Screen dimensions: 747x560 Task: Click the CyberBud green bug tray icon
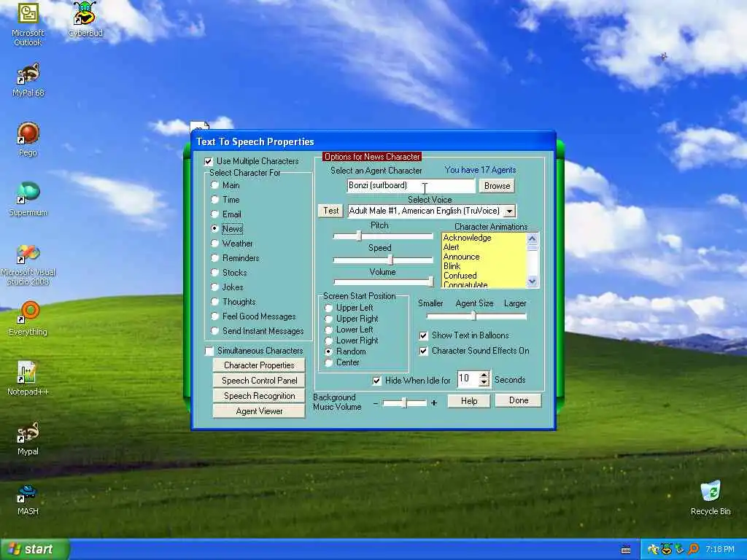pos(667,550)
